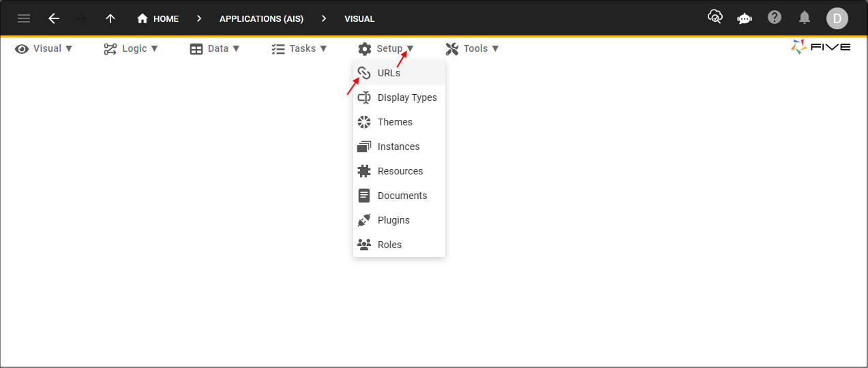Expand the Logic dropdown menu
Viewport: 868px width, 368px height.
[131, 48]
